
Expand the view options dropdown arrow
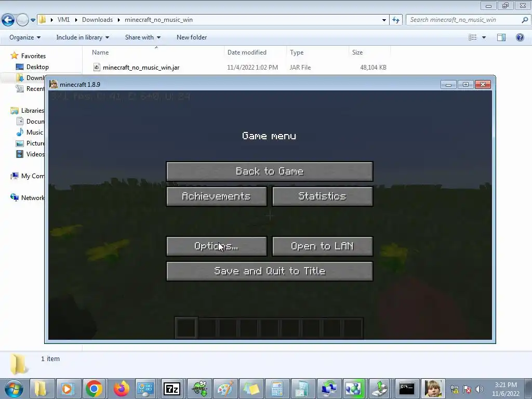(484, 37)
